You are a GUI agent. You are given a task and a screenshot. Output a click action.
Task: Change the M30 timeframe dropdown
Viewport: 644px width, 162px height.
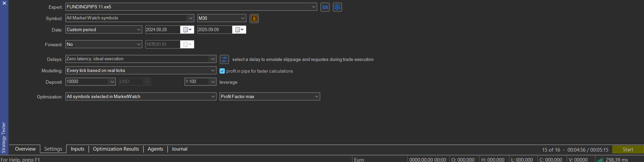coord(222,18)
